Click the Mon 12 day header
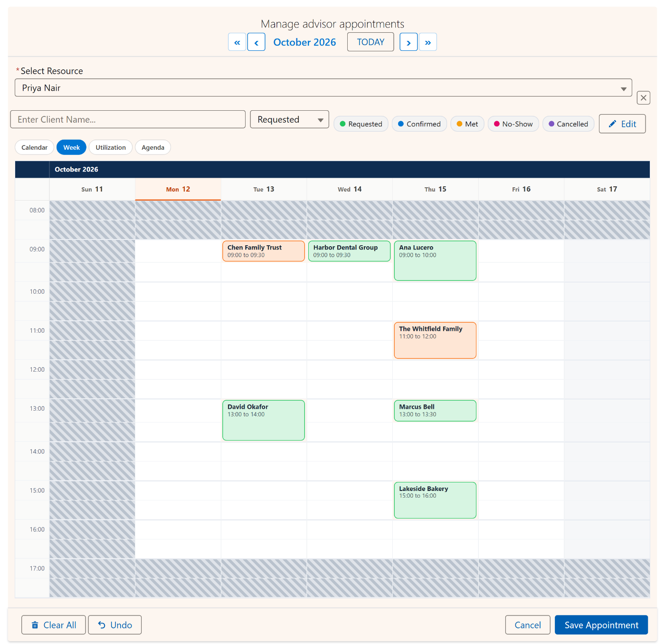The width and height of the screenshot is (665, 644). point(178,189)
